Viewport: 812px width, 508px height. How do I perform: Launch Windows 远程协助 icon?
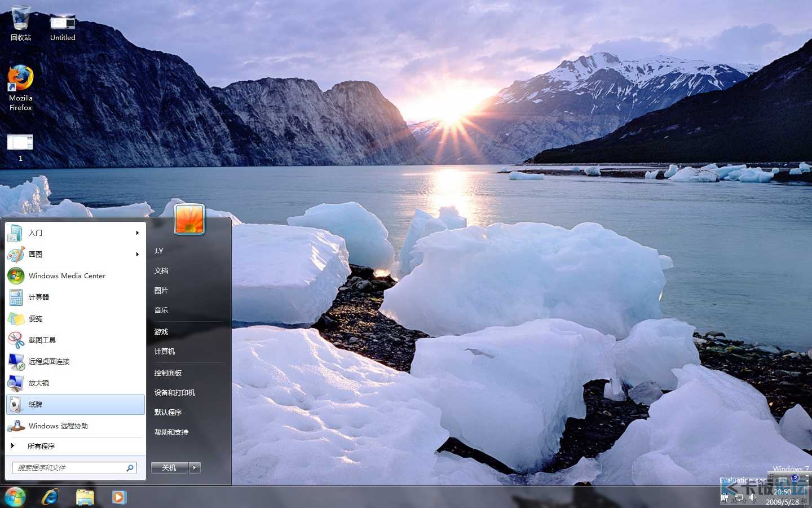click(15, 426)
